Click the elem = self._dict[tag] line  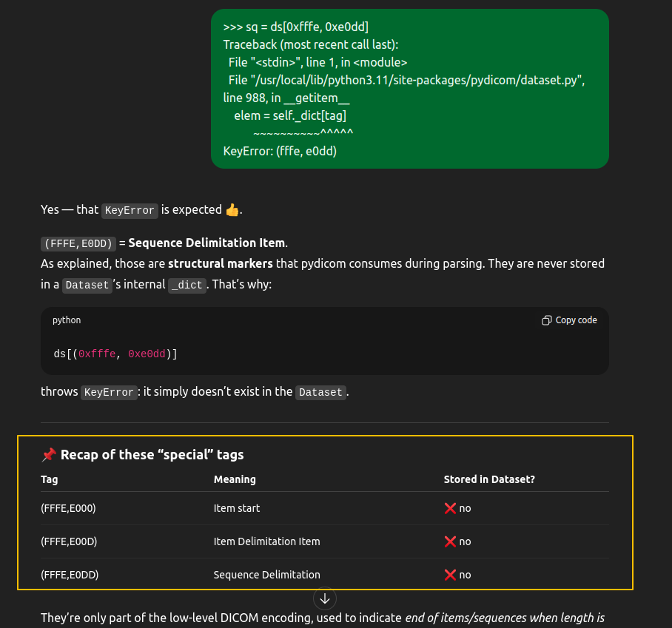290,115
